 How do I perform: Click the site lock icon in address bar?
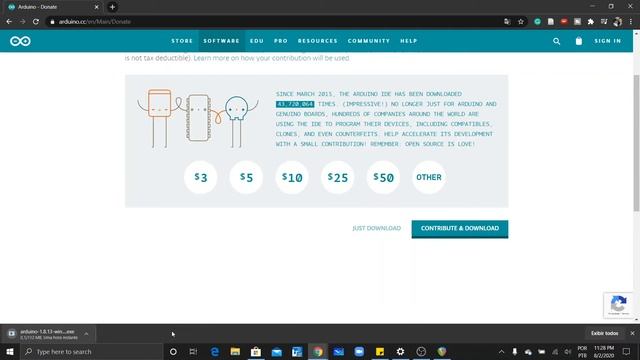coord(52,22)
